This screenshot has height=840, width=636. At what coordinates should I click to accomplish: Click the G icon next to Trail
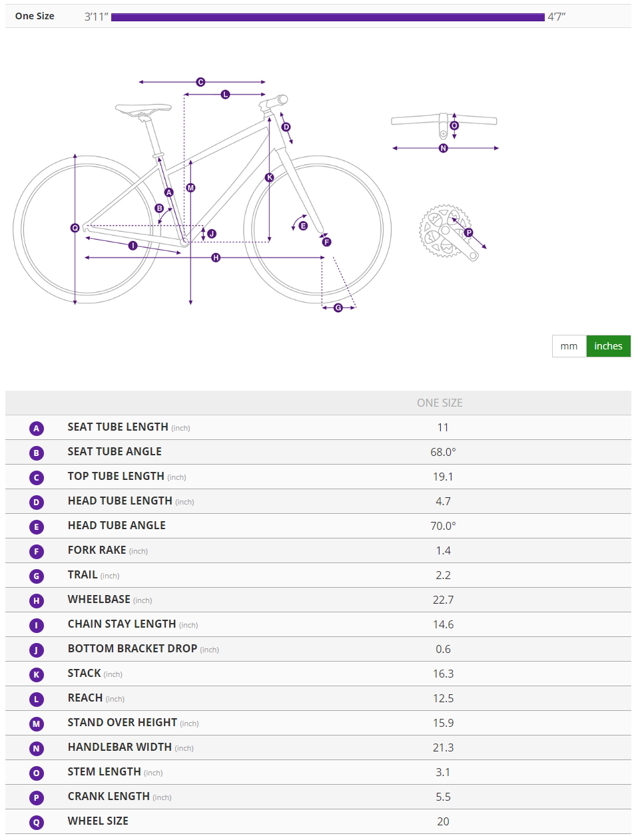coord(37,576)
